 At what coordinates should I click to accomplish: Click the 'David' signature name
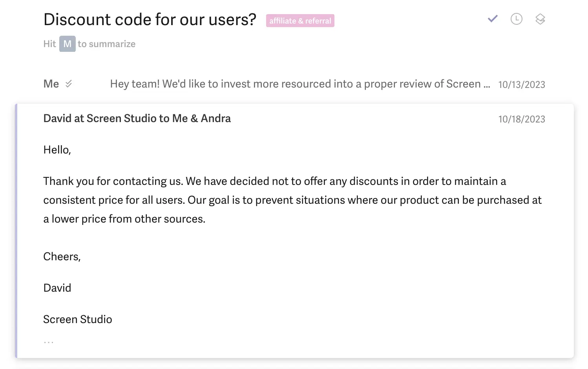(57, 288)
